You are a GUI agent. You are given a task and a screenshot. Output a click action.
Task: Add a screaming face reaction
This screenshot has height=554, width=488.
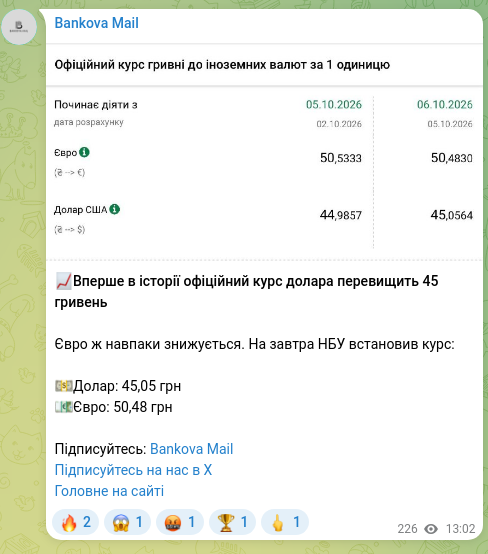(x=127, y=522)
